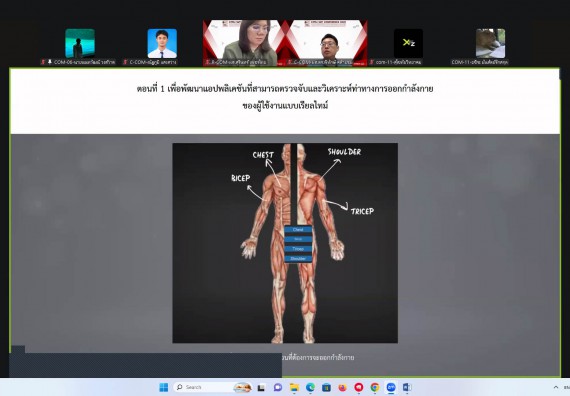Click the Tricep button on the muscle diagram
Viewport: 570px width, 396px height.
[298, 249]
